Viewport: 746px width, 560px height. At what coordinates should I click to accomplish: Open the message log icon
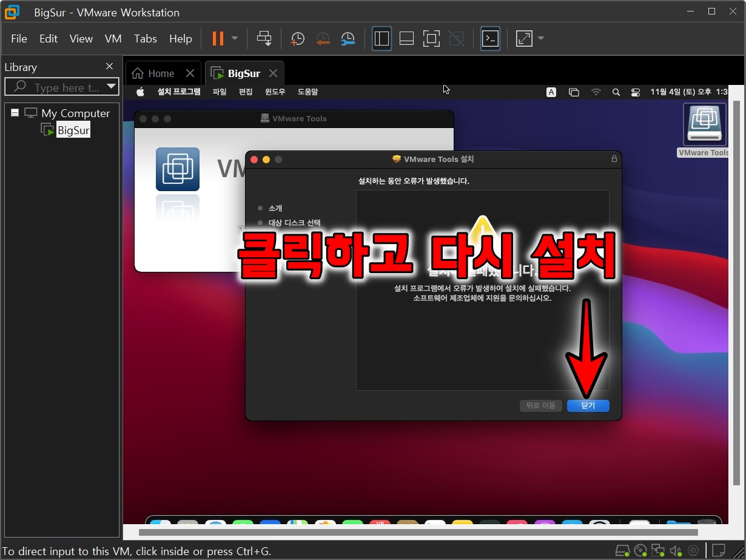pos(718,551)
